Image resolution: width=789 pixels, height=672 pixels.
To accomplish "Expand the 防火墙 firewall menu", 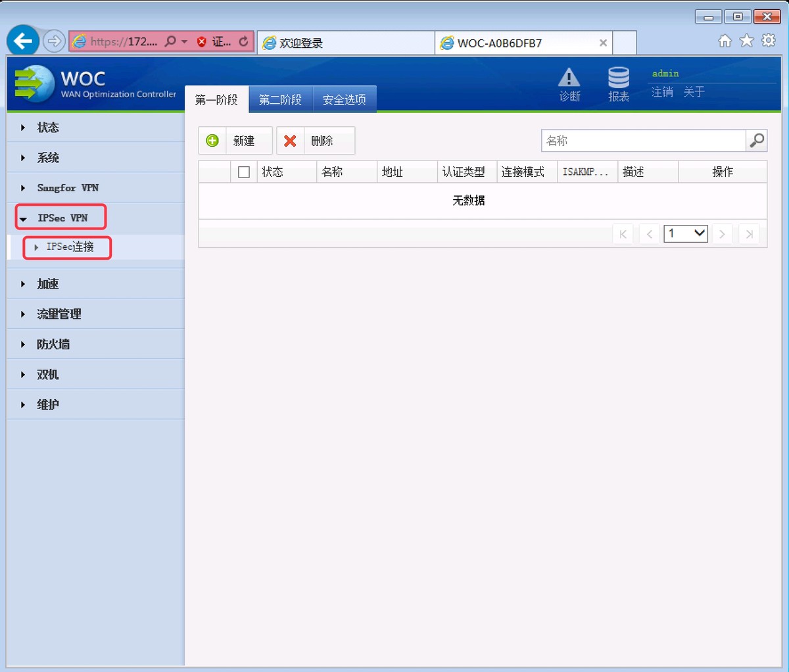I will (51, 344).
